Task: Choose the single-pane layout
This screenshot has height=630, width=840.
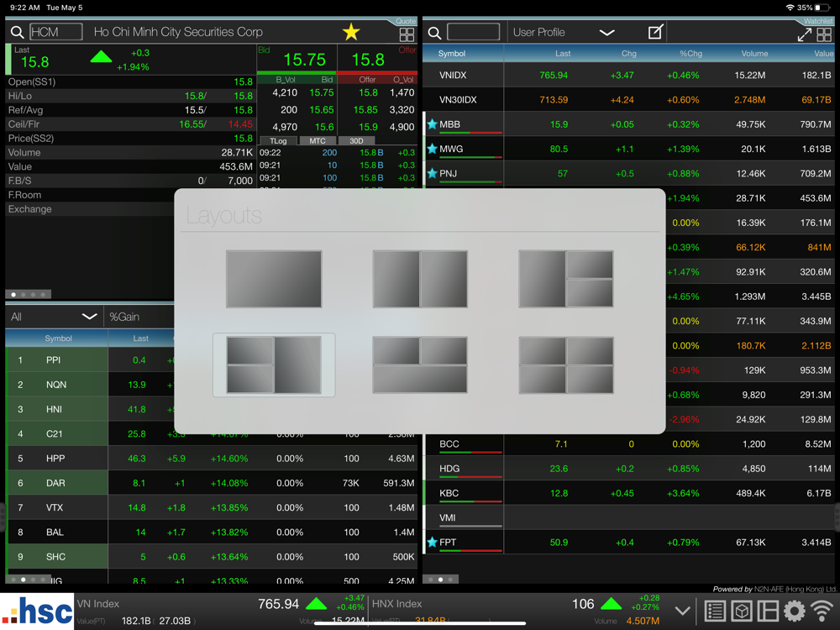Action: click(x=274, y=279)
